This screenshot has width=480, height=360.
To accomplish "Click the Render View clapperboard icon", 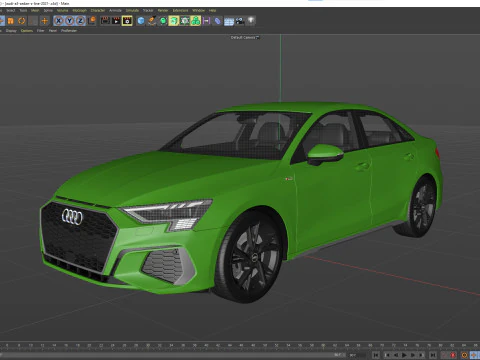I will (x=105, y=21).
